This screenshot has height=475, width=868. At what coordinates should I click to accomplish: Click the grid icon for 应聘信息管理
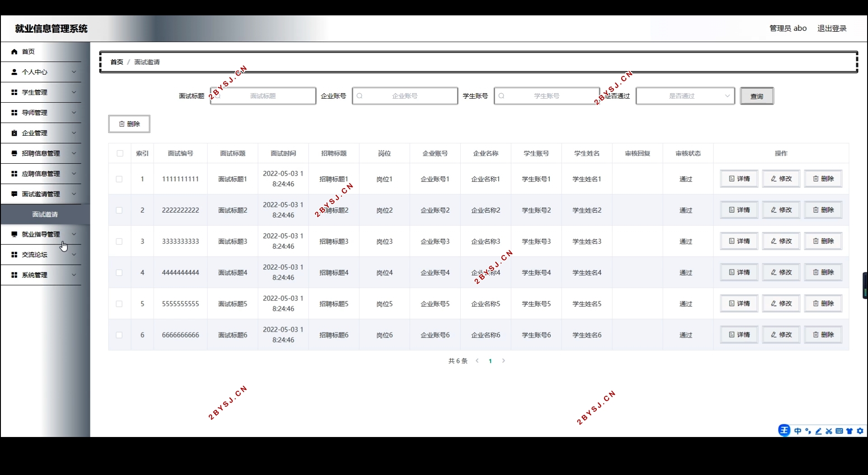point(14,174)
